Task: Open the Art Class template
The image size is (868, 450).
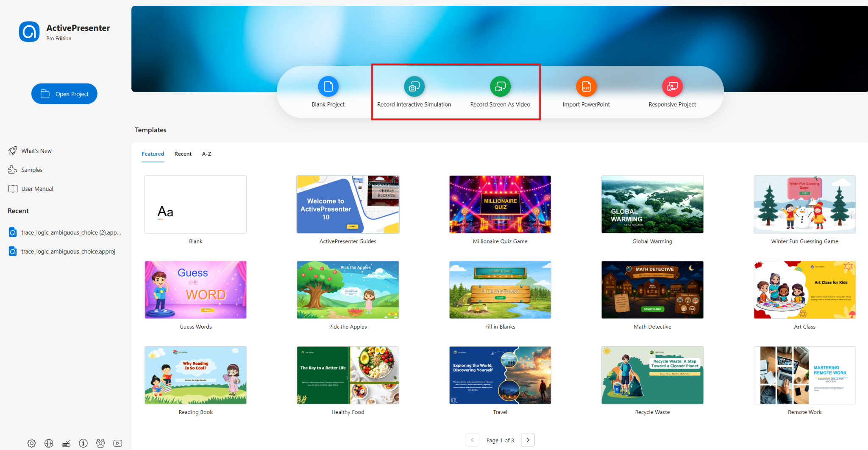Action: [805, 290]
